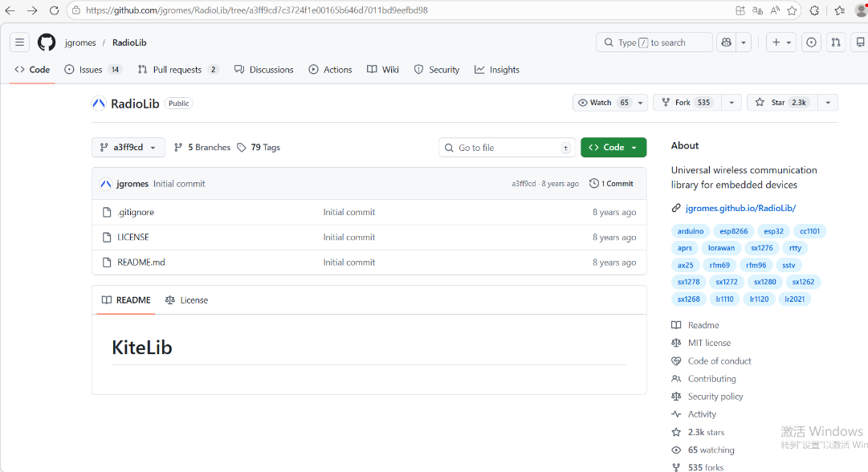Click the Go to file search field
The image size is (868, 472).
click(507, 148)
